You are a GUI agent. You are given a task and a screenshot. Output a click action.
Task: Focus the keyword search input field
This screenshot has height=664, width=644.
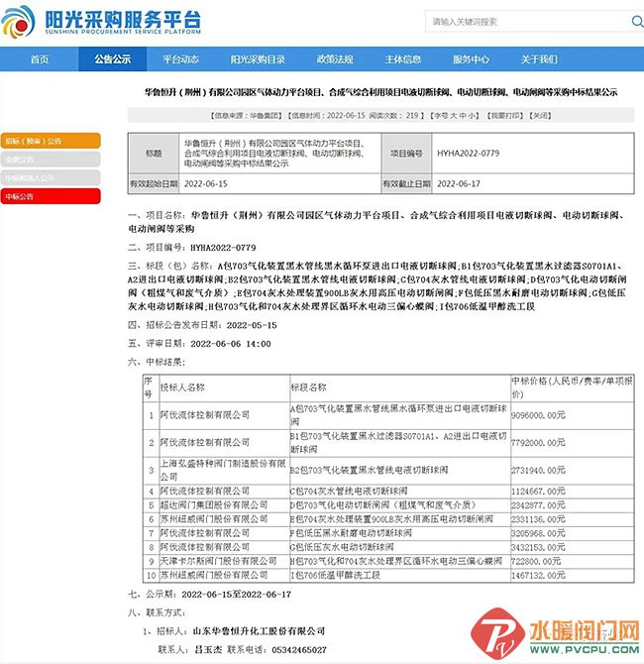[527, 21]
